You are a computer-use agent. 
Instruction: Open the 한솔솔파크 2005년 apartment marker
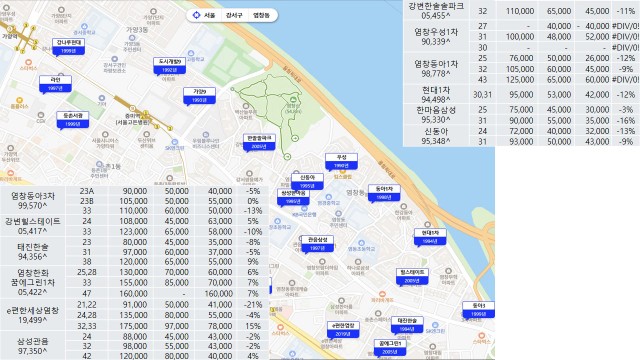click(x=259, y=142)
